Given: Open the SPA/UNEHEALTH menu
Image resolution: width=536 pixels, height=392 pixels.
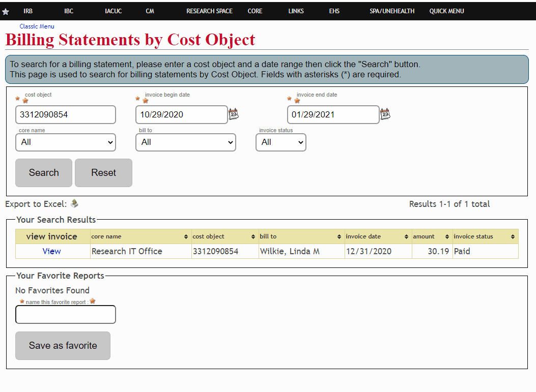Looking at the screenshot, I should (392, 11).
